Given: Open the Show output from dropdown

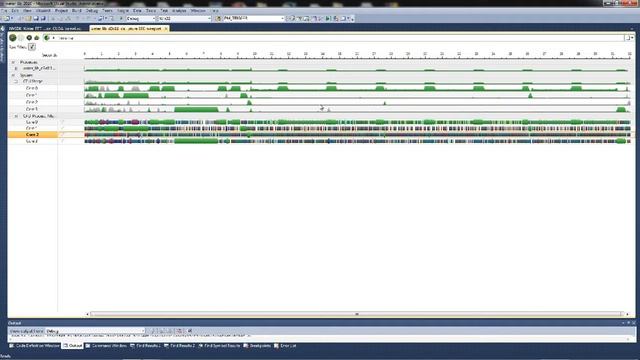Looking at the screenshot, I should [x=95, y=331].
